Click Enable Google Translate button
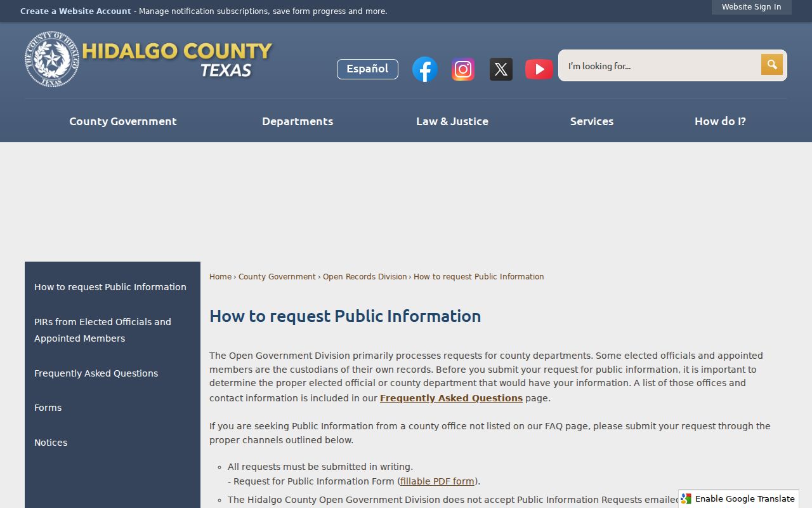This screenshot has width=812, height=508. pyautogui.click(x=738, y=499)
